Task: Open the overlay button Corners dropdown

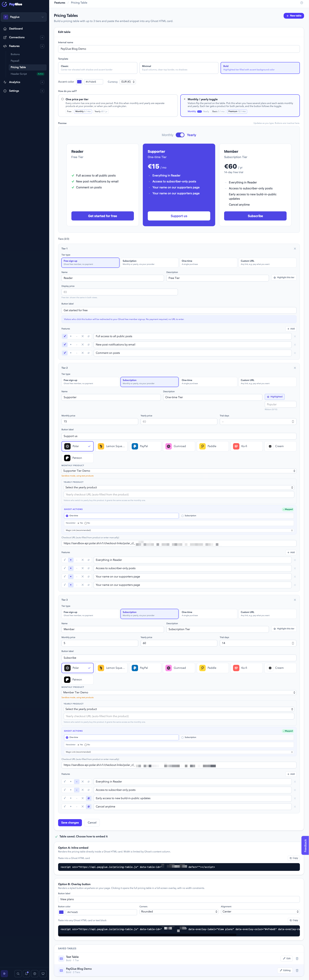Action: [x=179, y=911]
